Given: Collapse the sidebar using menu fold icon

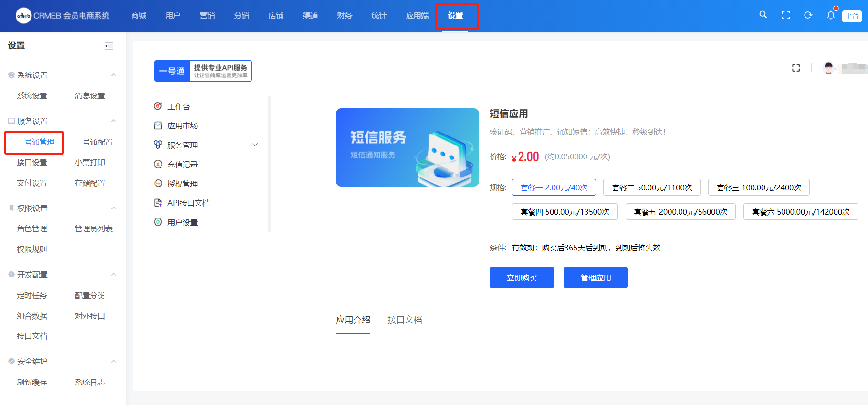Looking at the screenshot, I should pyautogui.click(x=109, y=46).
